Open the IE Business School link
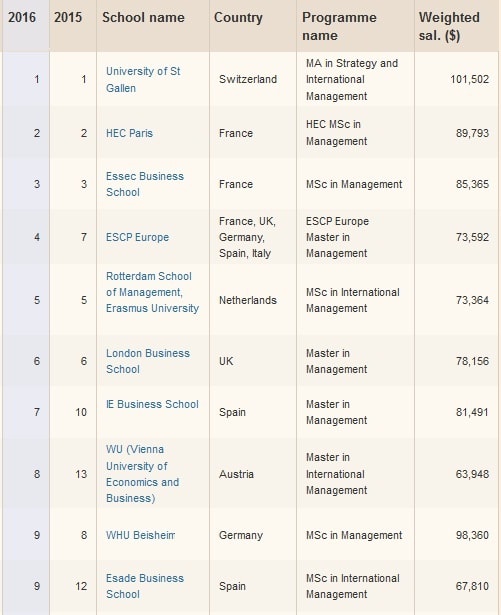The width and height of the screenshot is (501, 615). [152, 404]
